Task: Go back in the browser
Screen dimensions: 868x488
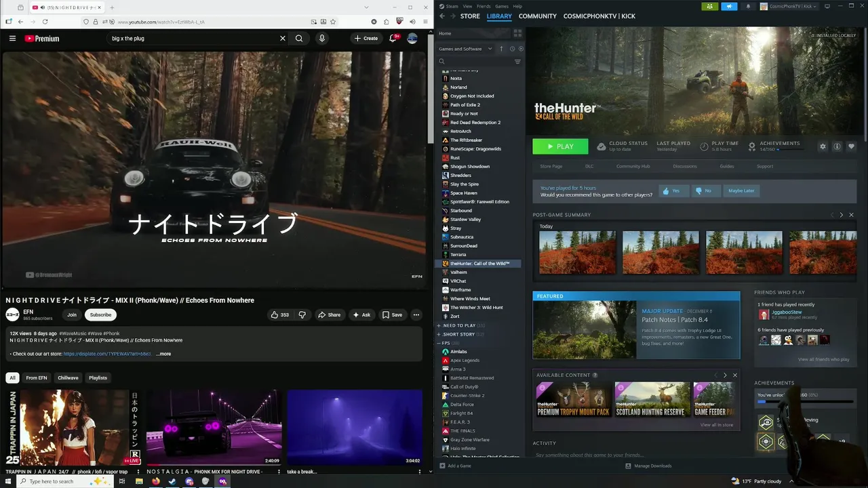Action: [x=20, y=22]
